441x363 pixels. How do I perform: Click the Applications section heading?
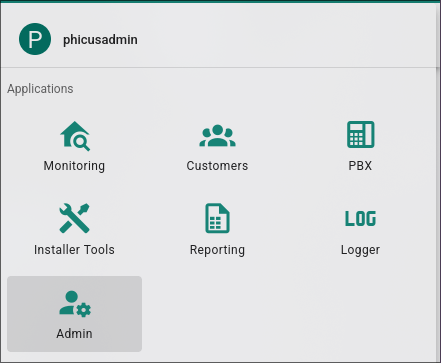40,89
